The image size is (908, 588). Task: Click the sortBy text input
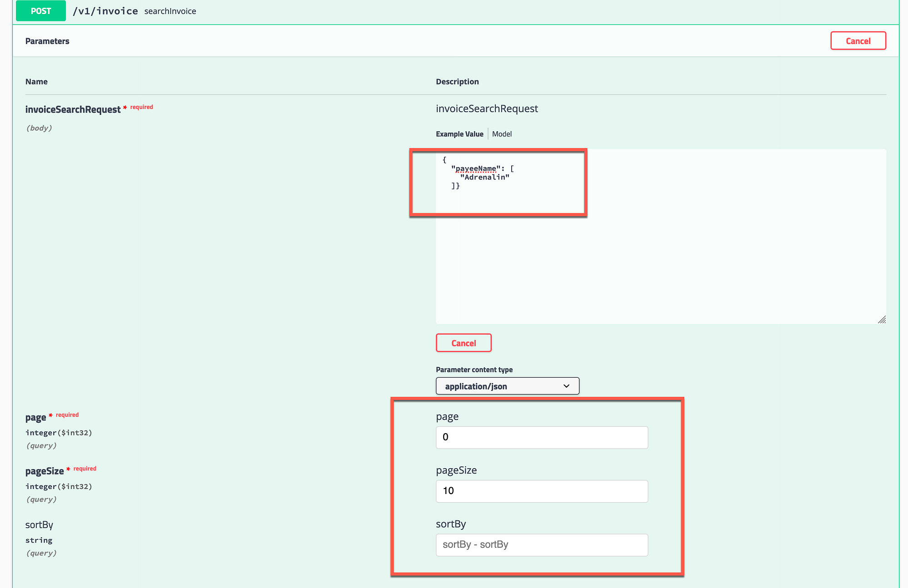point(541,545)
